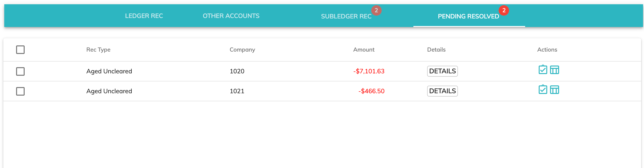Image resolution: width=644 pixels, height=168 pixels.
Task: Click the table icon for company 1021
Action: 554,89
